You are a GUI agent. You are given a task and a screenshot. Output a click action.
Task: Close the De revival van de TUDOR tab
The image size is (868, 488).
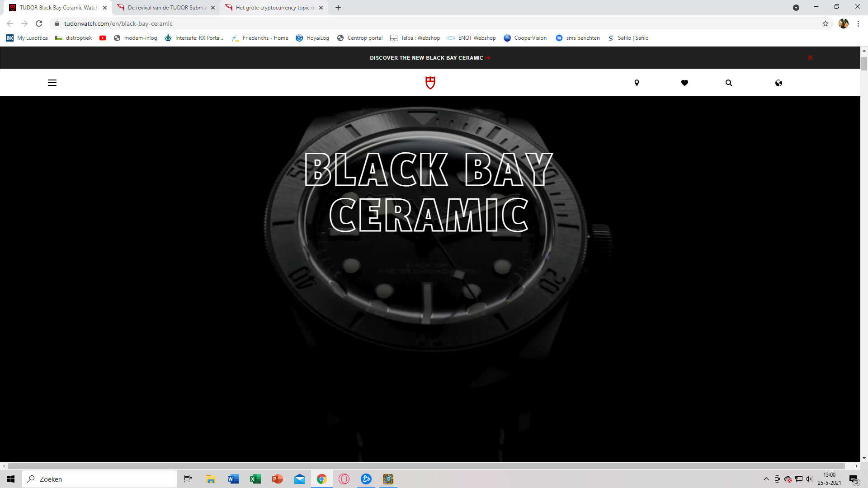pos(213,8)
